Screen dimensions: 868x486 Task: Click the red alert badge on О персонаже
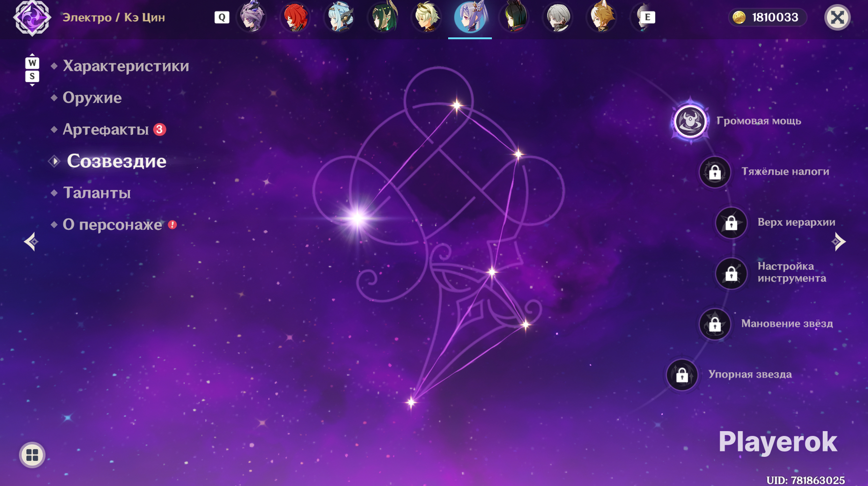(173, 225)
